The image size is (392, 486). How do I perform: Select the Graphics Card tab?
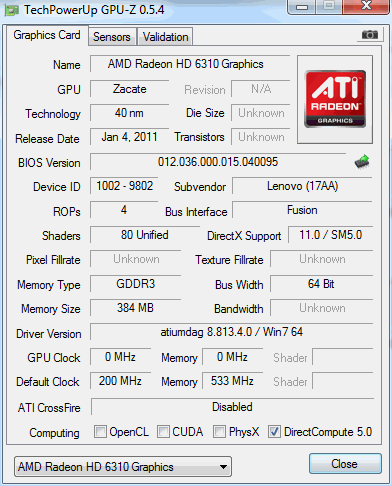[47, 35]
